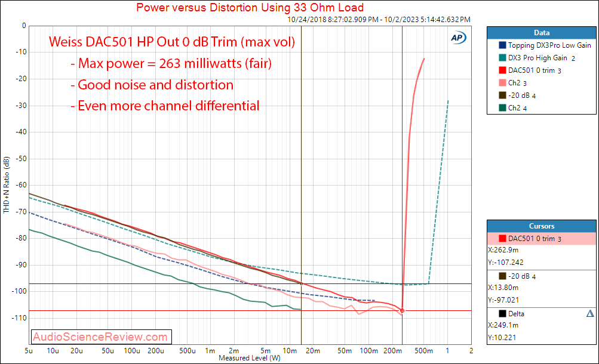Image resolution: width=599 pixels, height=364 pixels.
Task: Click the red DAC501 swatch in Cursors panel
Action: coord(502,239)
